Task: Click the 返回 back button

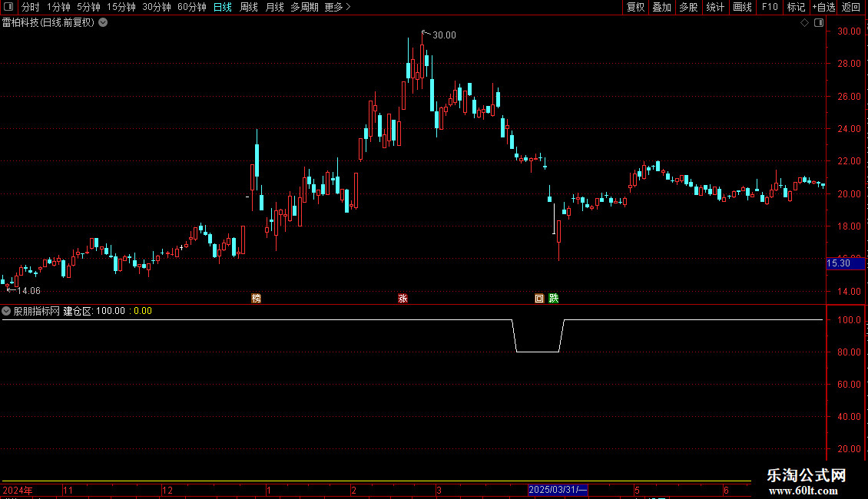Action: point(851,7)
